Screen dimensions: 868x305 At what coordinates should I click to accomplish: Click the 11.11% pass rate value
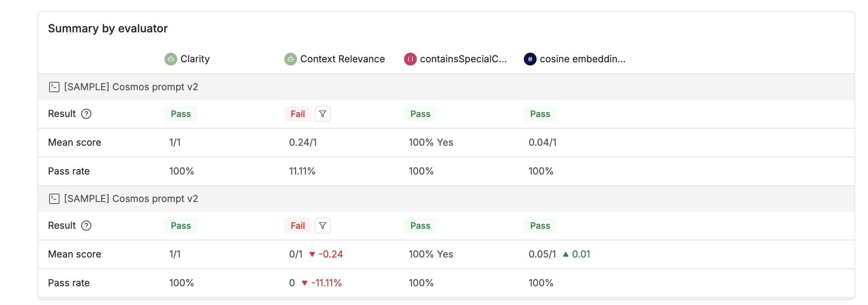(302, 171)
